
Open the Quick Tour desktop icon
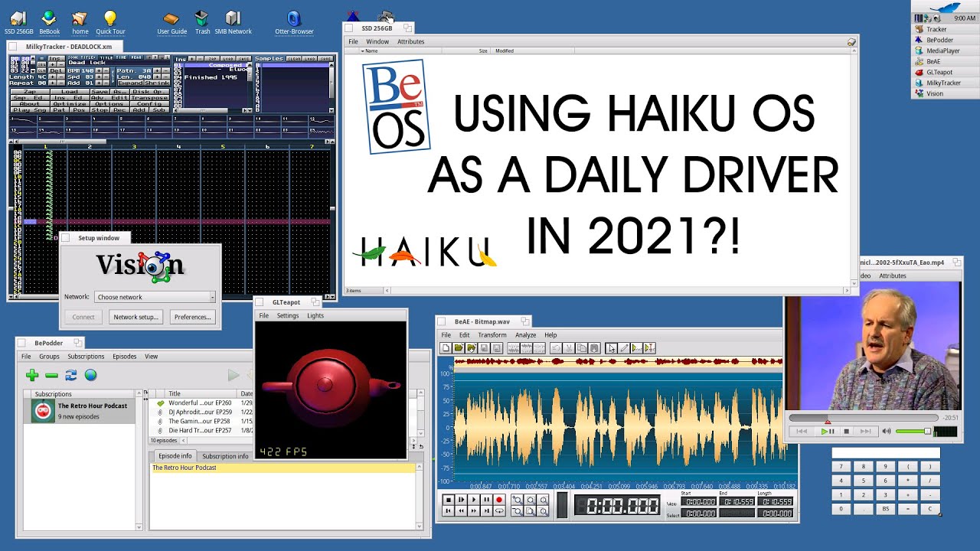coord(110,22)
